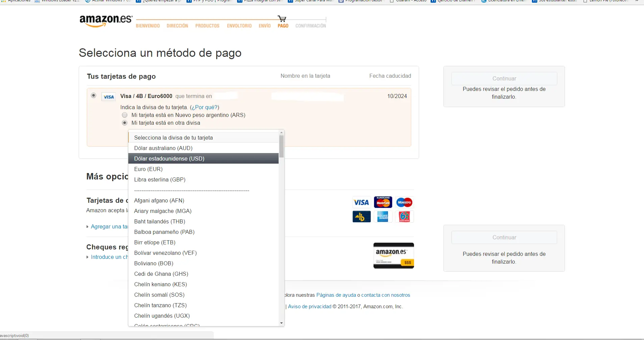Select Ariary malgache (MGA) currency
The height and width of the screenshot is (341, 644).
click(203, 211)
